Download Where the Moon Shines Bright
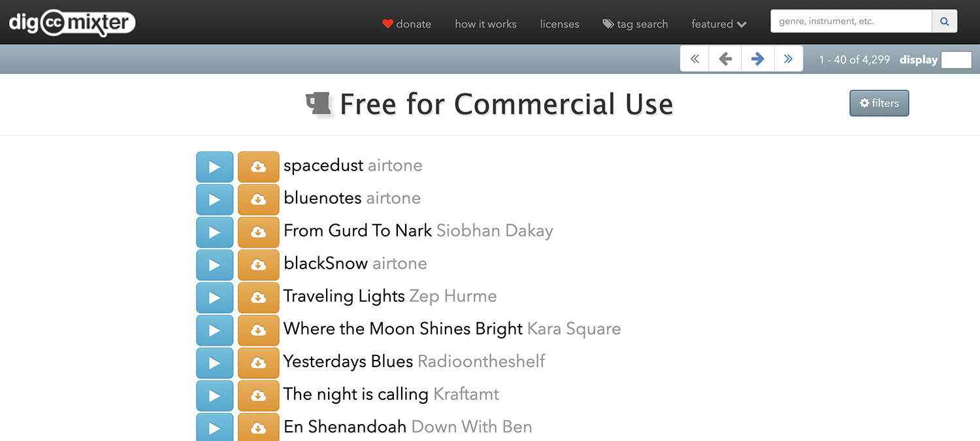Viewport: 980px width, 441px height. (x=258, y=330)
